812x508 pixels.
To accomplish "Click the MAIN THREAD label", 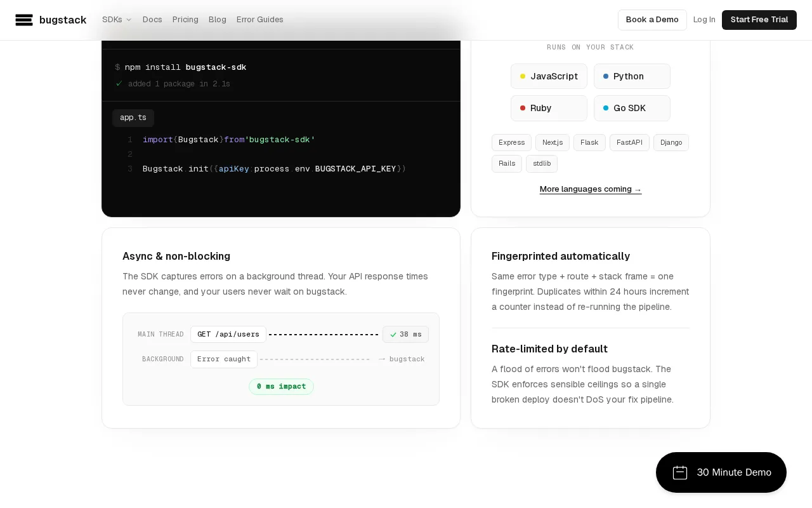I will [160, 334].
